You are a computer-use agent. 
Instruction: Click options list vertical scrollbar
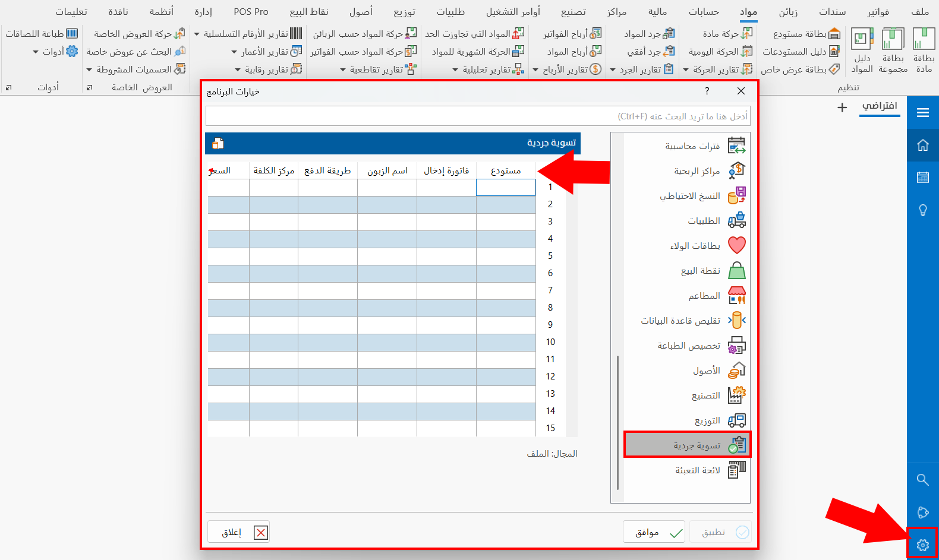pyautogui.click(x=618, y=422)
